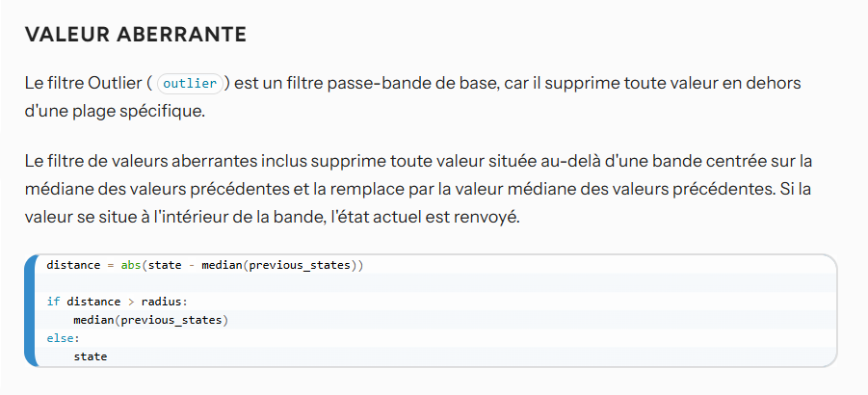
Task: Click 'previous_states))' at end of first code line
Action: (x=306, y=265)
